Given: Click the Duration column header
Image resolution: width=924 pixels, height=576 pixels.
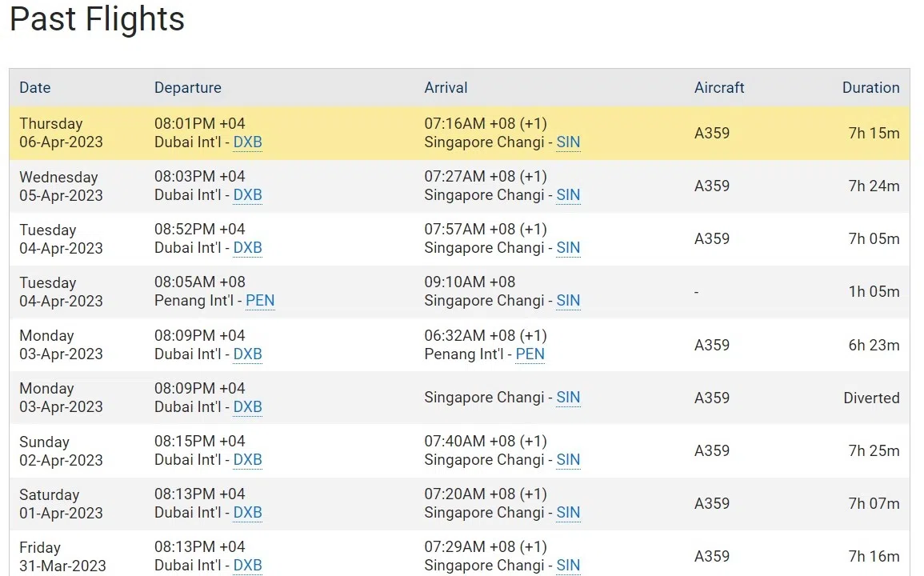Looking at the screenshot, I should pos(870,88).
